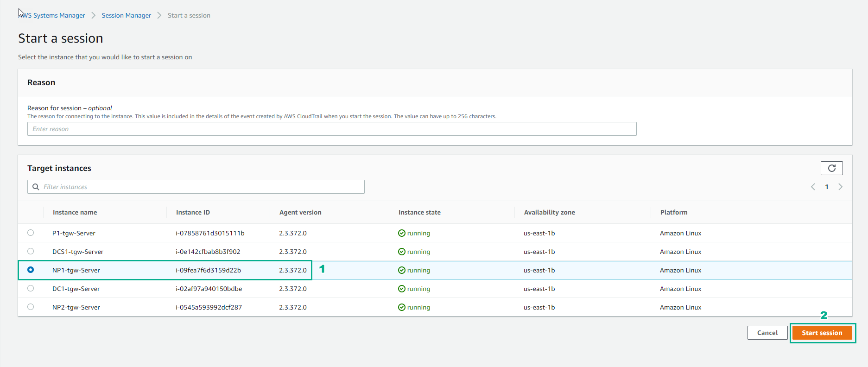The width and height of the screenshot is (868, 367).
Task: Click running status icon for P1-tgw-Server
Action: point(402,233)
